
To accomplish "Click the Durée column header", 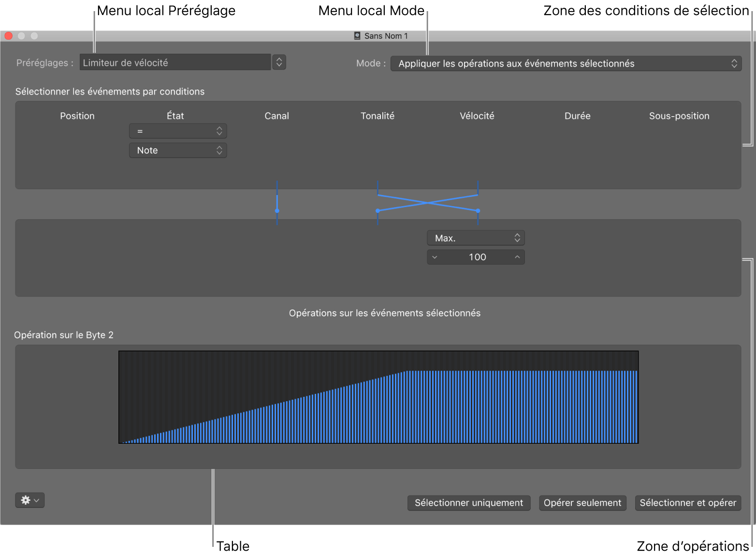I will click(577, 116).
